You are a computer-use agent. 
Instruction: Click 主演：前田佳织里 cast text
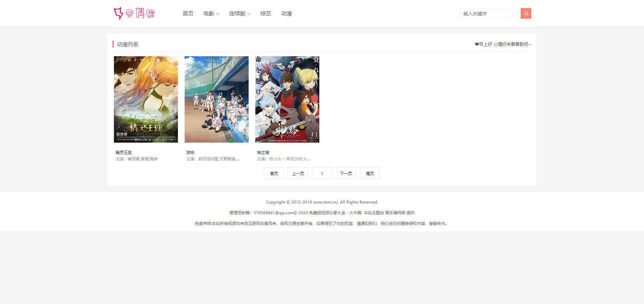pos(213,159)
